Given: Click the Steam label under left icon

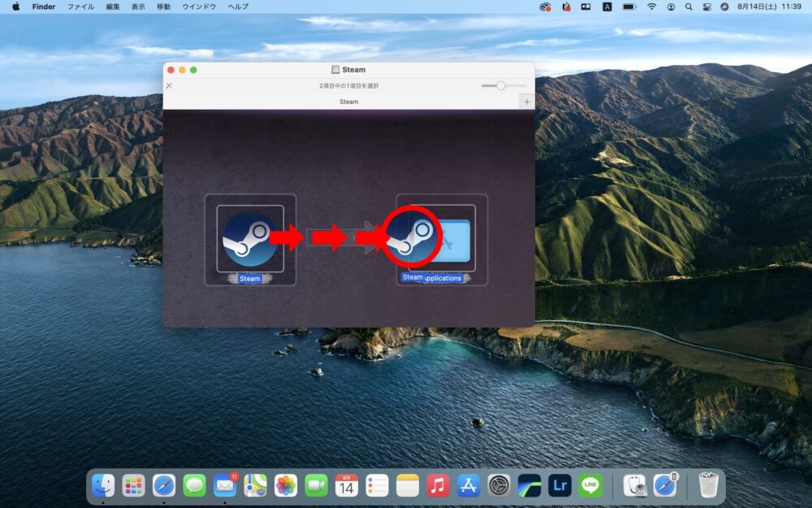Looking at the screenshot, I should pyautogui.click(x=249, y=278).
